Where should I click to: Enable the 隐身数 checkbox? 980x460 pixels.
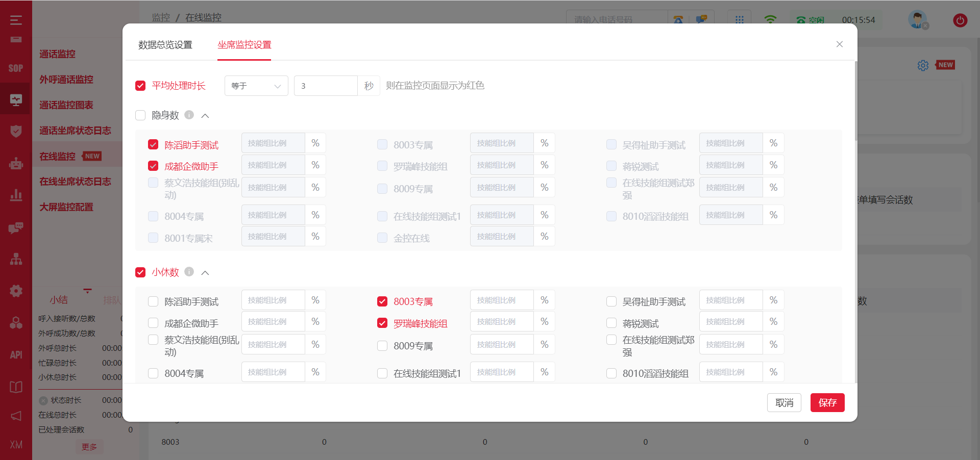pyautogui.click(x=140, y=115)
